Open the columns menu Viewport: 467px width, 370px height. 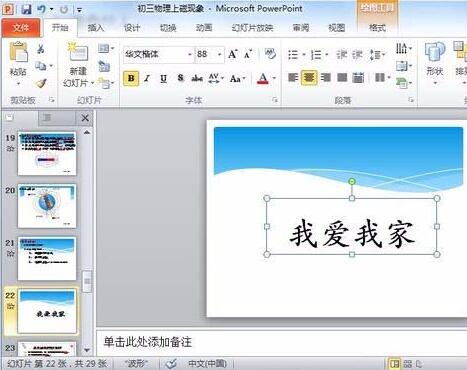(382, 78)
